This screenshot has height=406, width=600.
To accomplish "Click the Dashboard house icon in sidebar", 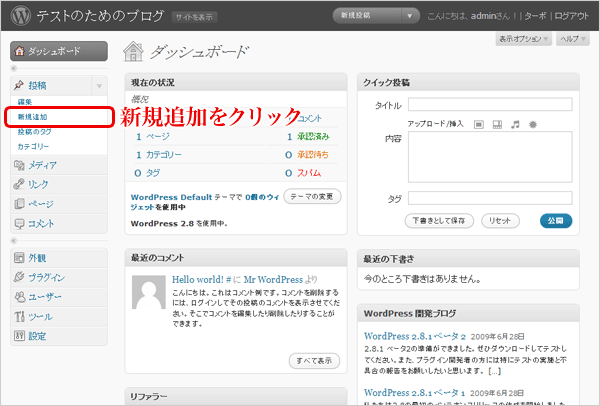I will click(19, 51).
